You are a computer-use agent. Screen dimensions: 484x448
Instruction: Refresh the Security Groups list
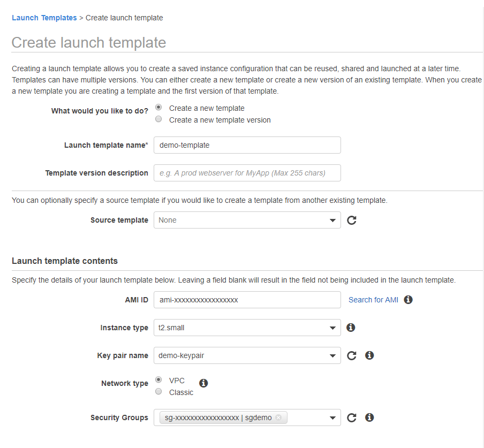click(352, 417)
